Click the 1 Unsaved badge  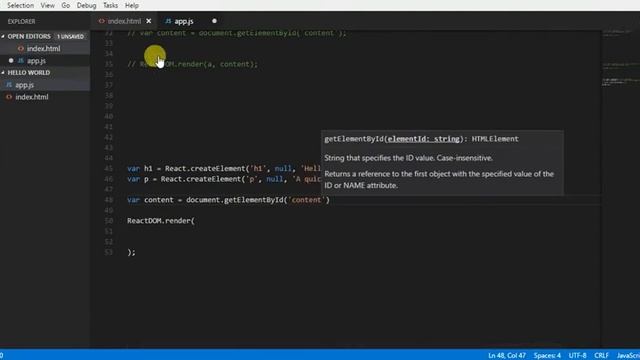point(70,36)
